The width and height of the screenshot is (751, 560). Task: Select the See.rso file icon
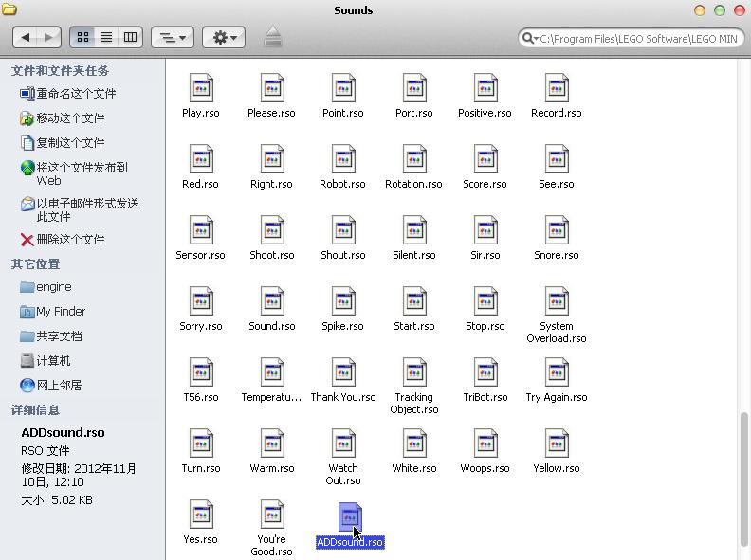557,159
